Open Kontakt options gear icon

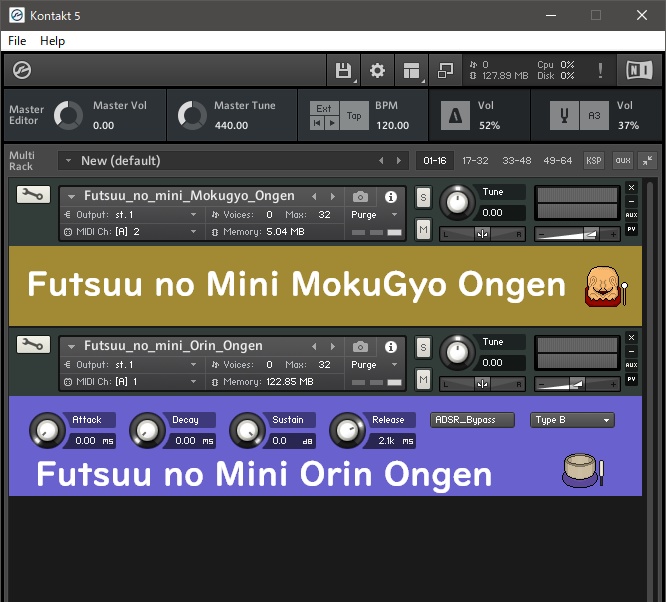click(377, 71)
